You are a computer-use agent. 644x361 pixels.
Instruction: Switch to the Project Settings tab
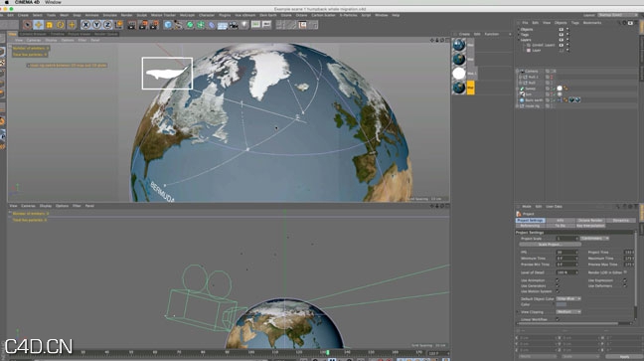click(x=531, y=221)
